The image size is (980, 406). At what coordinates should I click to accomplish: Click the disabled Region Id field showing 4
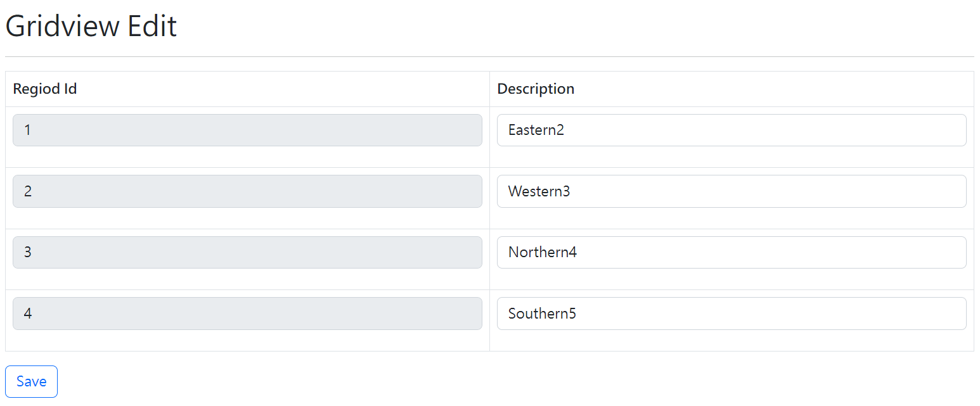[247, 314]
